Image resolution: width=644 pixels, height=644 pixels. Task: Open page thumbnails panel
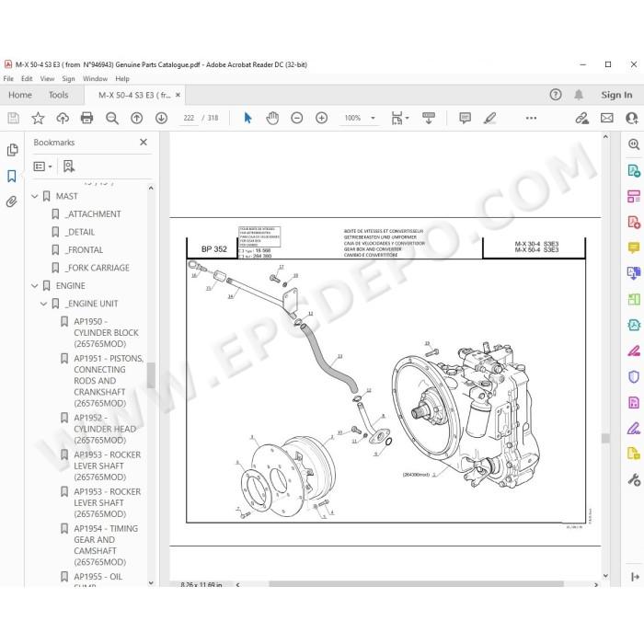point(12,150)
